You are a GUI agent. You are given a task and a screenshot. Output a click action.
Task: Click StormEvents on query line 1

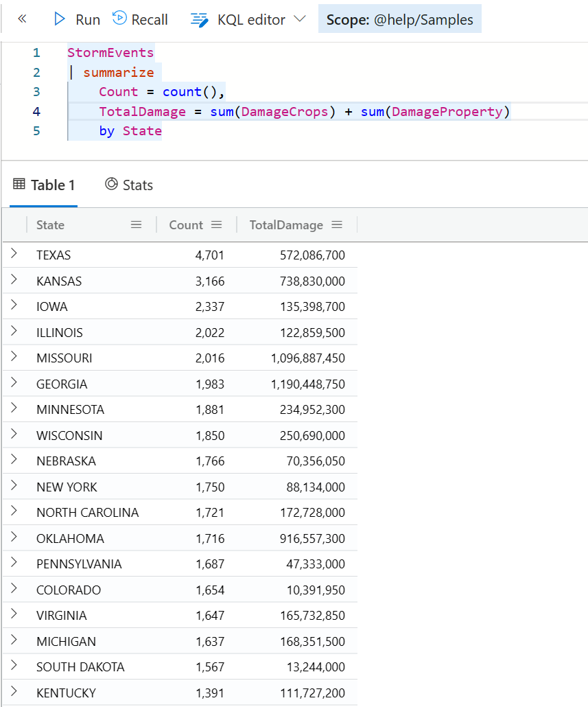click(x=110, y=53)
